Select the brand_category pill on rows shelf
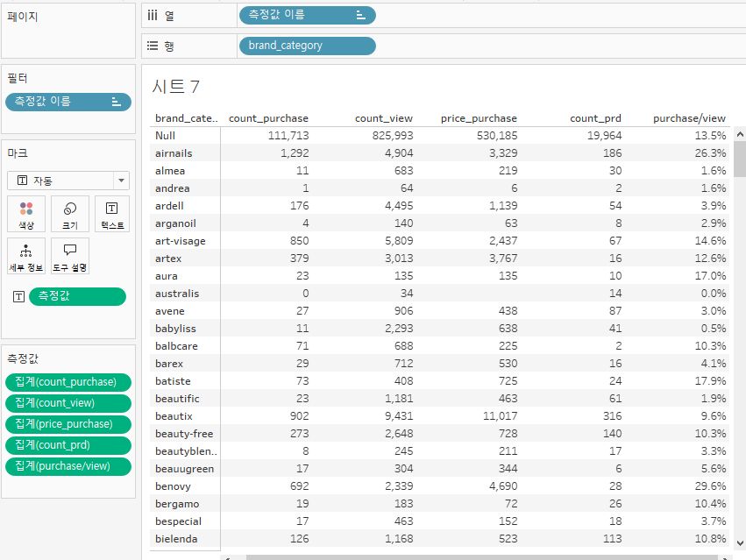 308,46
